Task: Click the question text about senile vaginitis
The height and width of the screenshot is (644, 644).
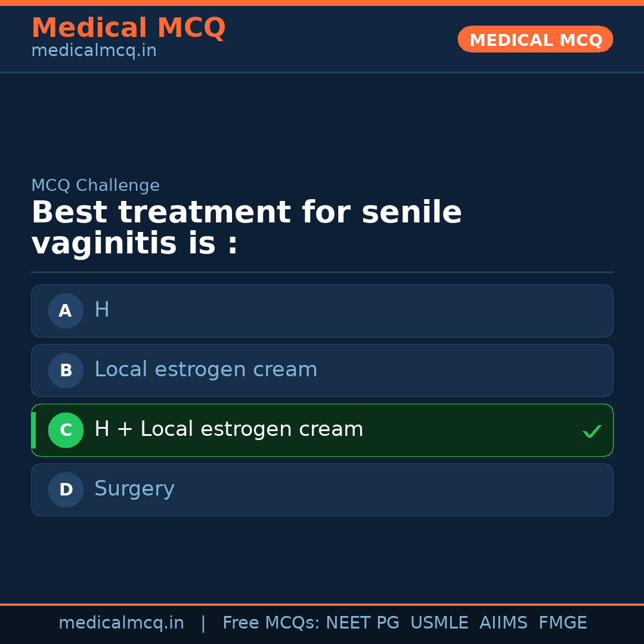Action: [x=246, y=228]
